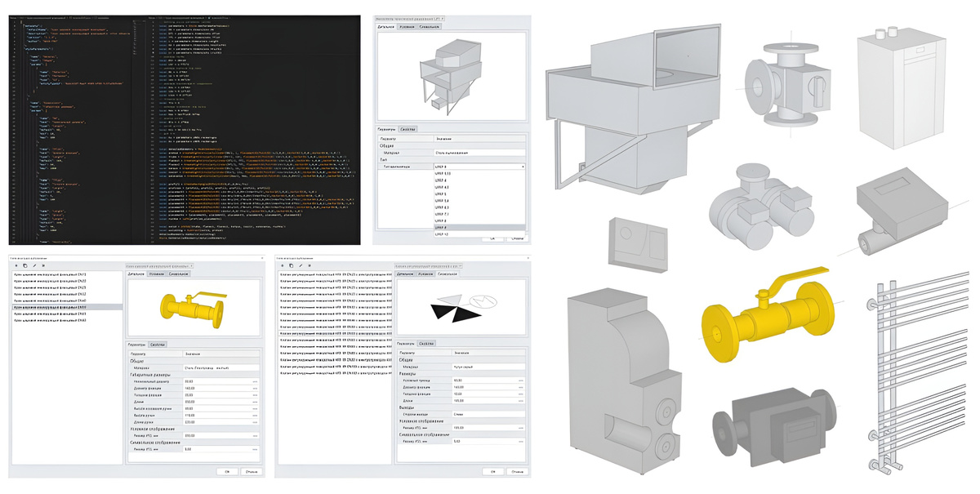Open the Детальное tab in the ball valve dialog
This screenshot has height=494, width=980.
[136, 274]
